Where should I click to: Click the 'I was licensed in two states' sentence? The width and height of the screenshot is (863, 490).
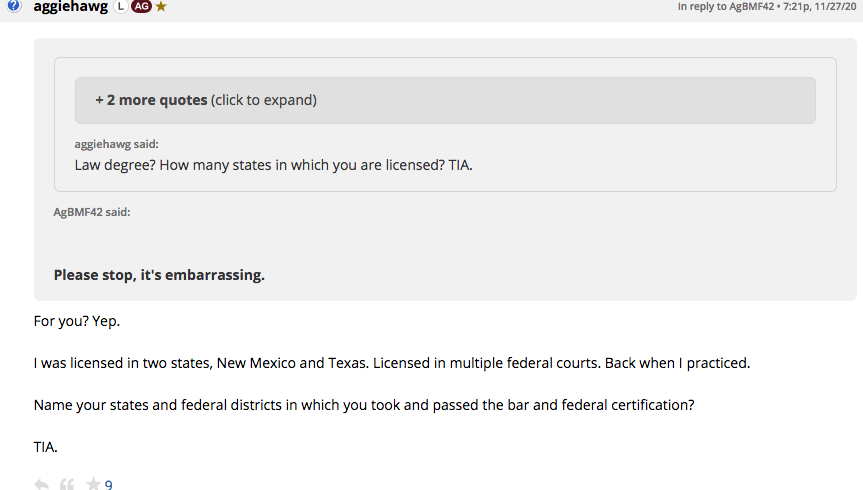click(391, 362)
